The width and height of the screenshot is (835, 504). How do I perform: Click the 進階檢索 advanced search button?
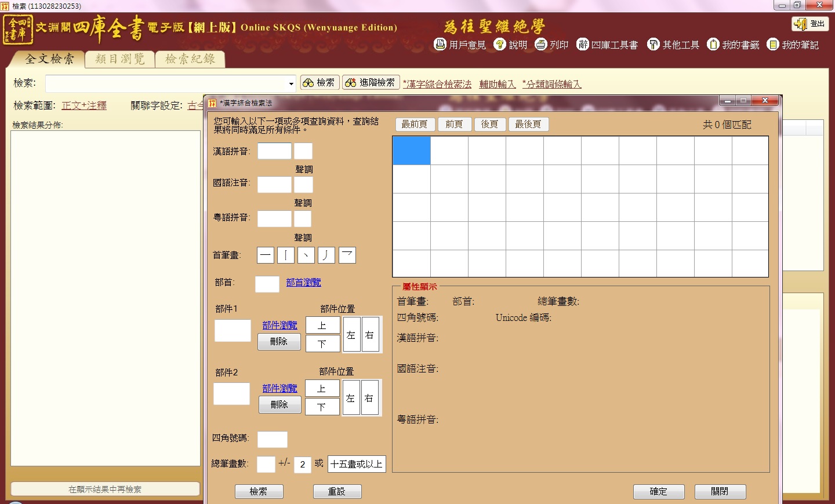pos(371,83)
